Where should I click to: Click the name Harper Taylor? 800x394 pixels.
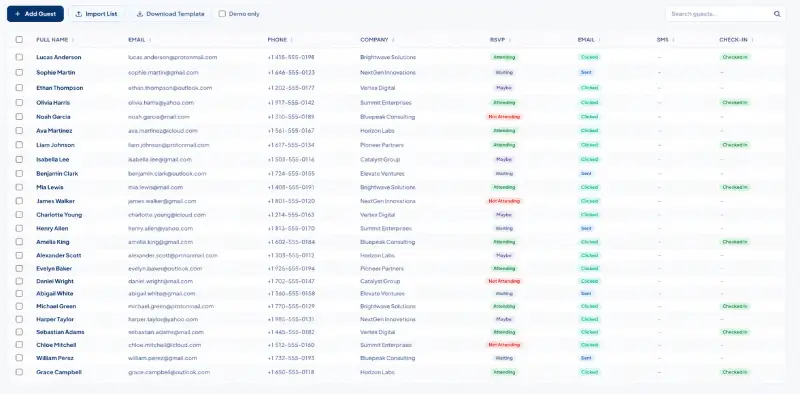coord(55,319)
